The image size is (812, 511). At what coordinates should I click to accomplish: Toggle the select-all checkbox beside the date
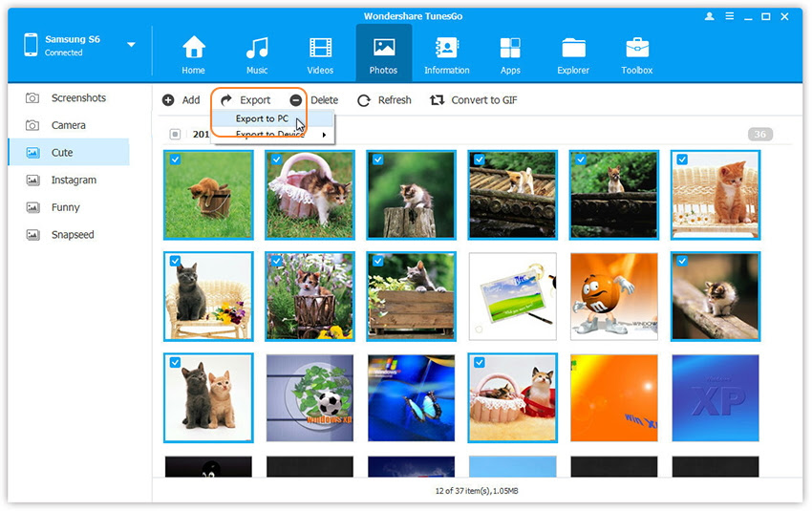(x=175, y=135)
